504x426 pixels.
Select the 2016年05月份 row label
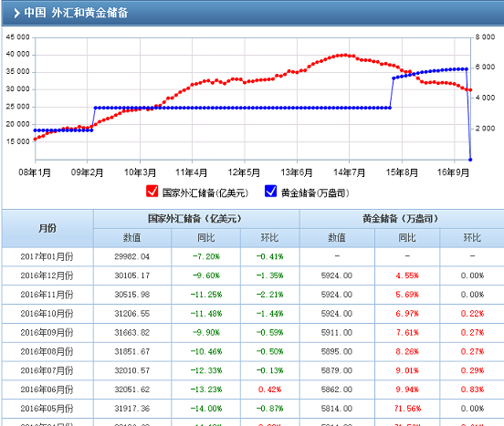click(x=47, y=409)
